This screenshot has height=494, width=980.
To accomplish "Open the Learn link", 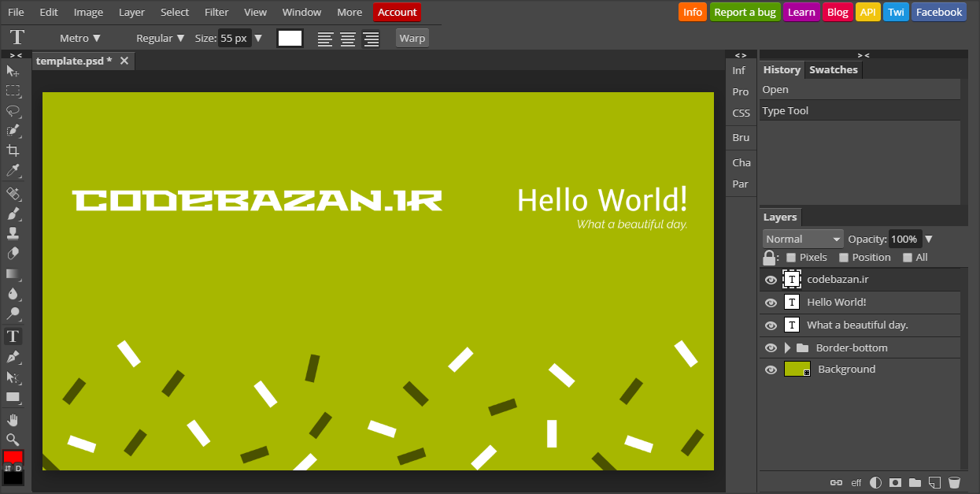I will (x=801, y=12).
